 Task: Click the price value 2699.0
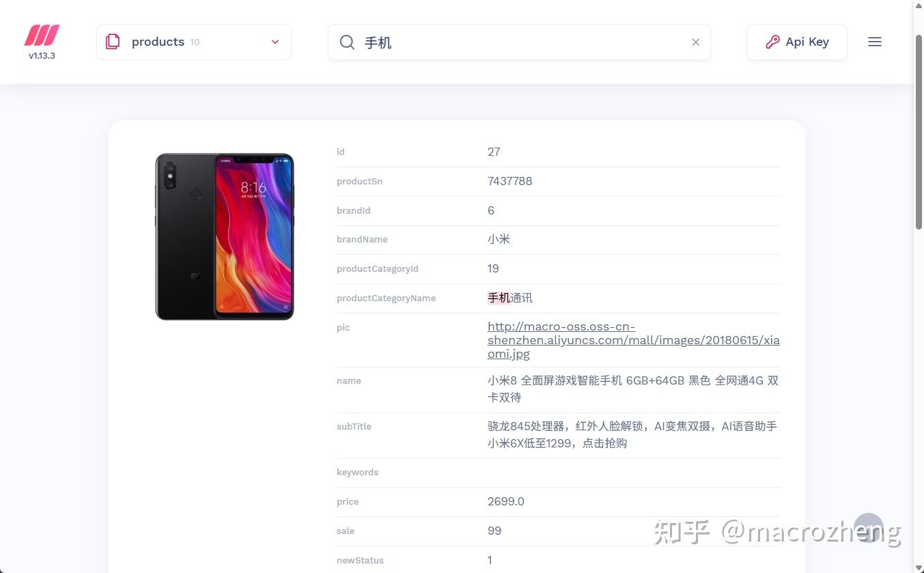point(505,501)
